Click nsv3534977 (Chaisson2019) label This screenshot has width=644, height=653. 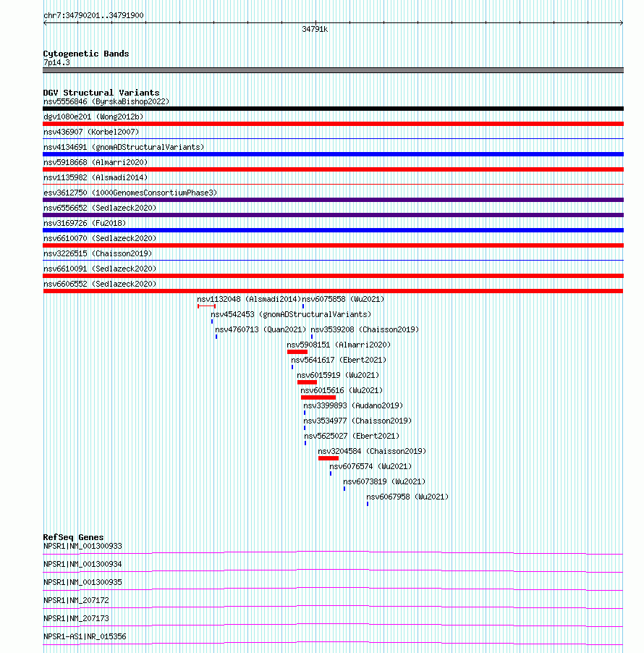pos(357,421)
